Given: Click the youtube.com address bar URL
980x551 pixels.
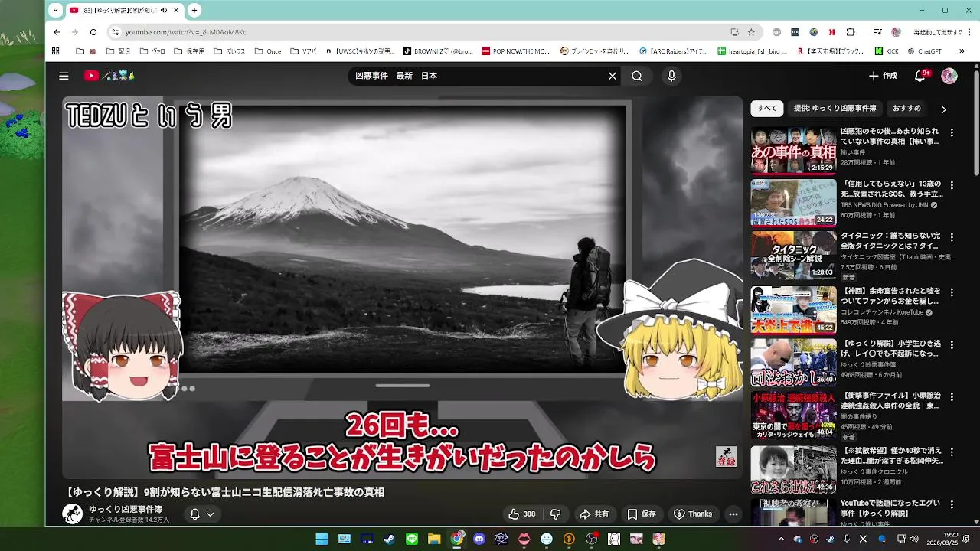Looking at the screenshot, I should [x=186, y=32].
